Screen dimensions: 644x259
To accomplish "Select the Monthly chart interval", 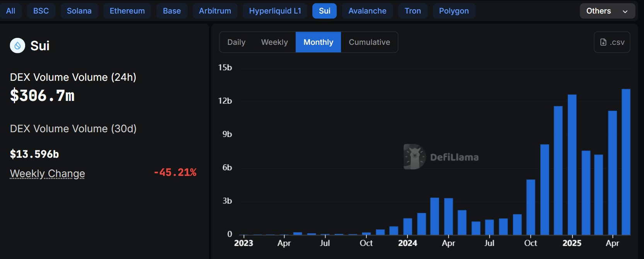I will coord(318,42).
